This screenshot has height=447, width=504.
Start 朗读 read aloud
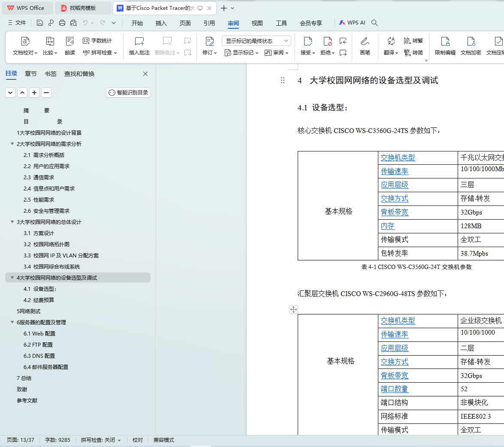70,46
